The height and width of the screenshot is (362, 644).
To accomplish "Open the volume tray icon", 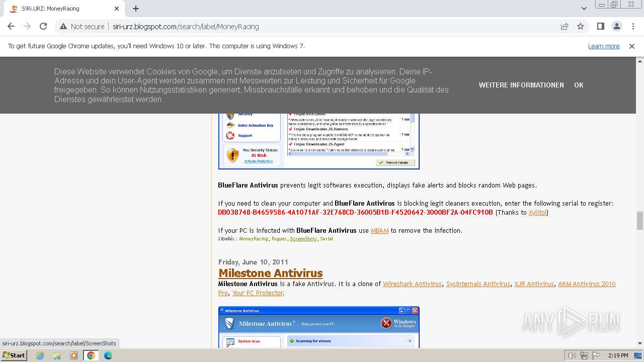I will 572,355.
